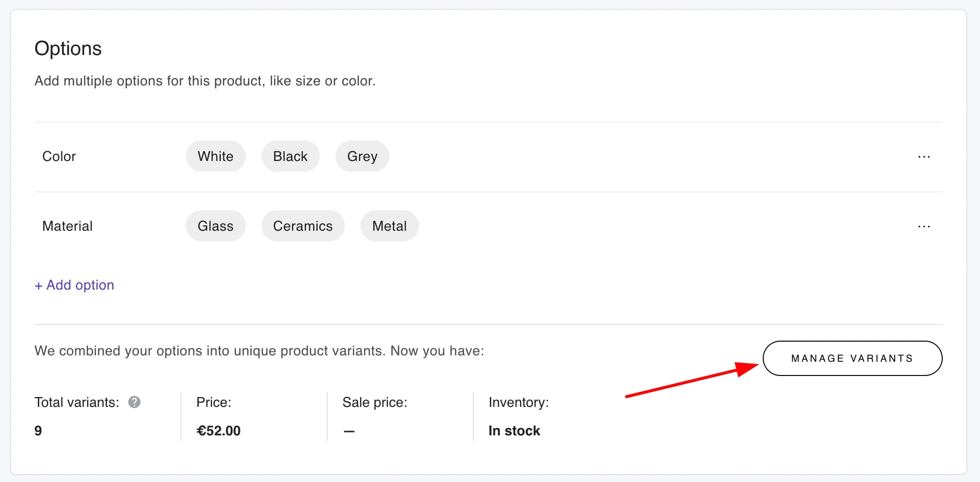Click the Material option row label
Image resolution: width=980 pixels, height=482 pixels.
click(x=68, y=226)
